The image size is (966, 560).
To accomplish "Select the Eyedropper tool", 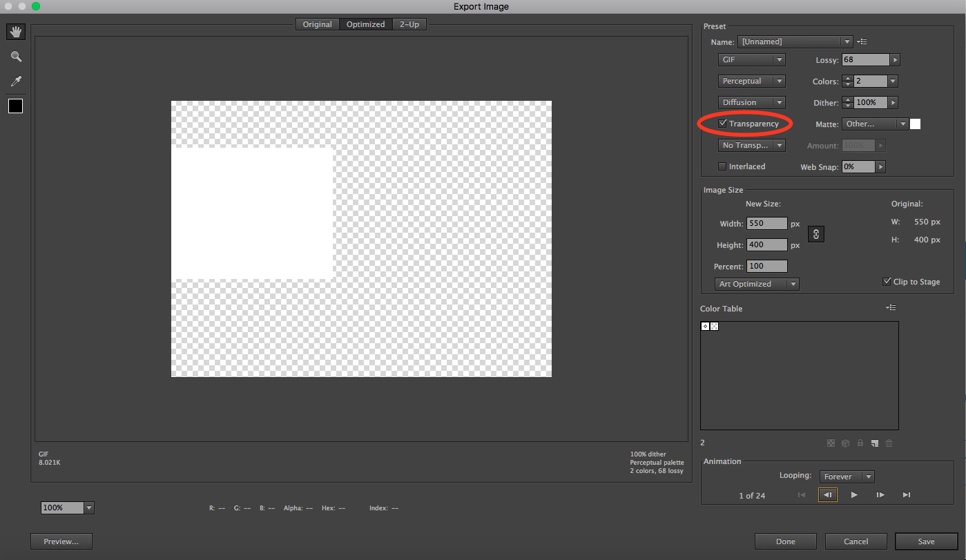I will (15, 81).
